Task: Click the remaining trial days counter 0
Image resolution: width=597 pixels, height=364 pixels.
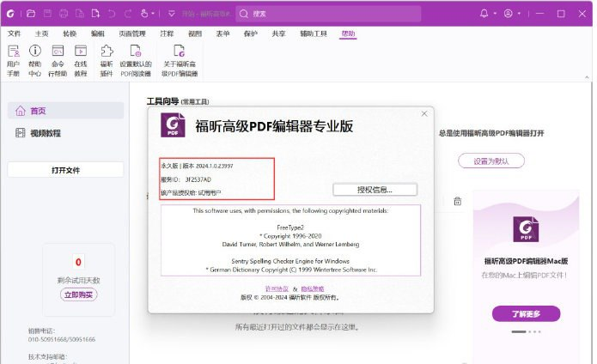Action: [x=78, y=262]
